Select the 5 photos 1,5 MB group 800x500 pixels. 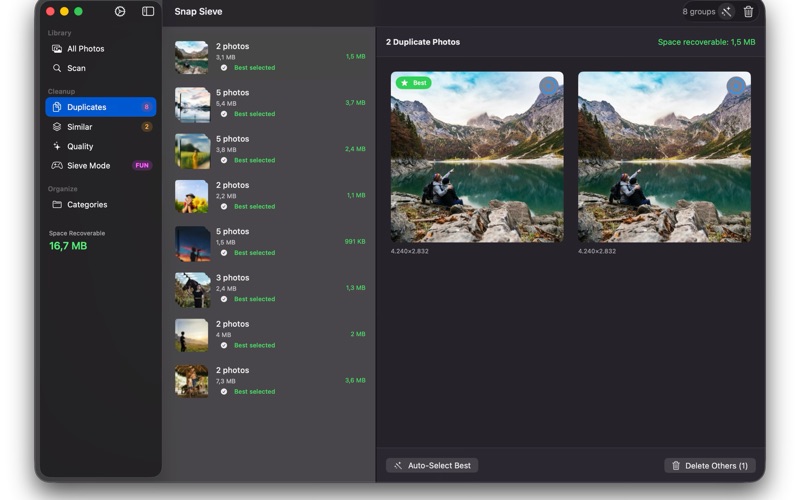270,242
